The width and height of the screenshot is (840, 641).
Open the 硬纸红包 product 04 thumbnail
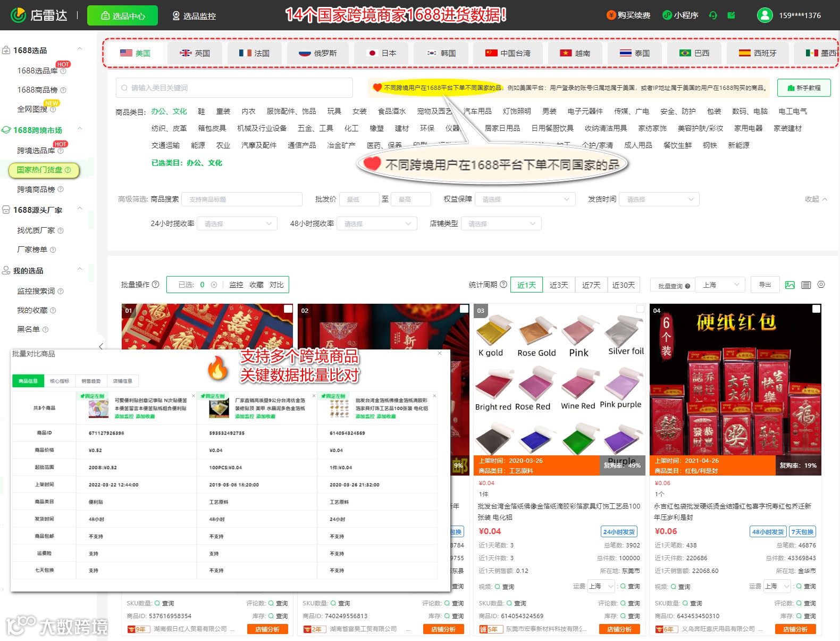(736, 389)
